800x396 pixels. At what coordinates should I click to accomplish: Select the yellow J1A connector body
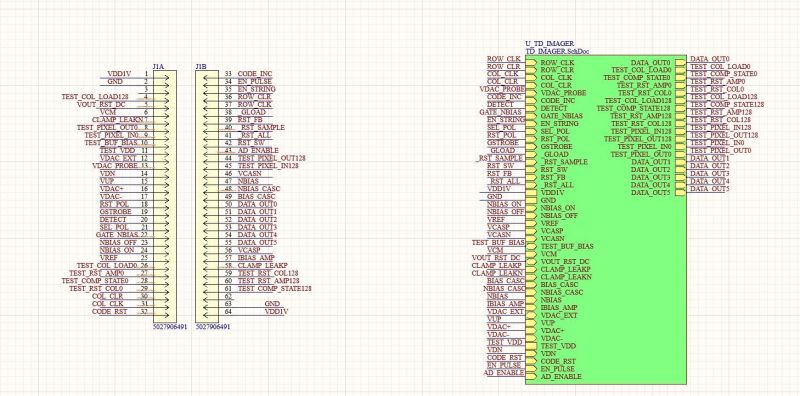click(164, 196)
